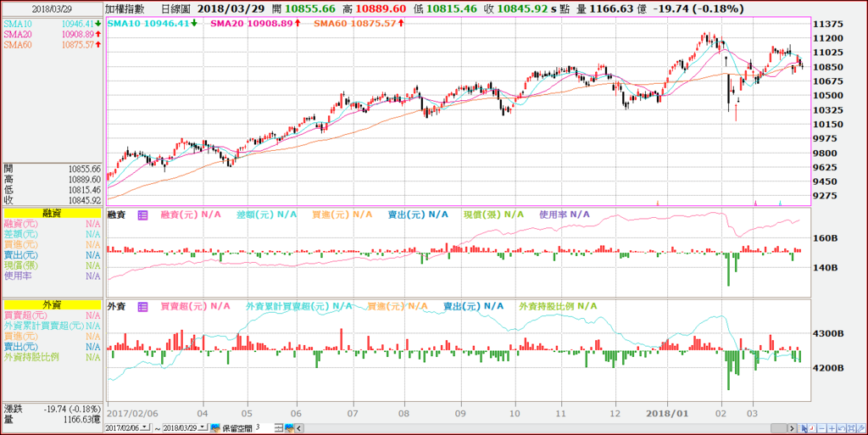
Task: Adjust 保留空間 spinner arrows
Action: [278, 428]
